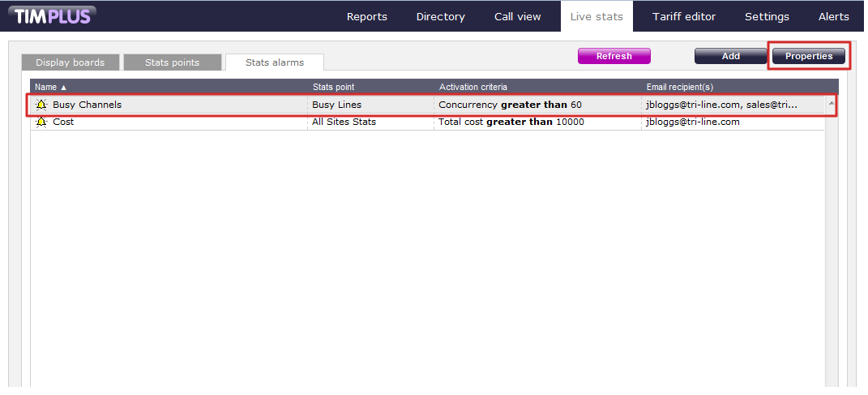The height and width of the screenshot is (395, 868).
Task: Select the Live stats menu item
Action: click(596, 16)
